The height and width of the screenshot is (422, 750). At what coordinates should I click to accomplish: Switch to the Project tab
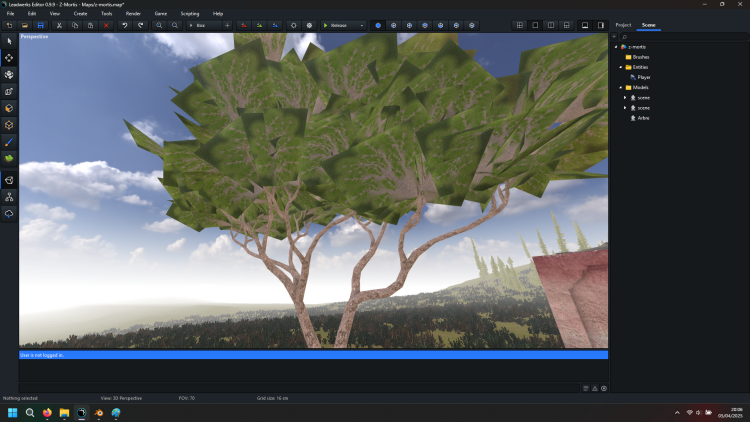click(623, 24)
